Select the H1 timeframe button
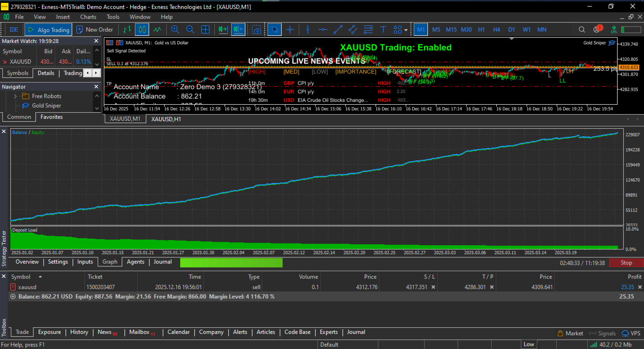Viewport: 644px width, 349px height. tap(481, 30)
